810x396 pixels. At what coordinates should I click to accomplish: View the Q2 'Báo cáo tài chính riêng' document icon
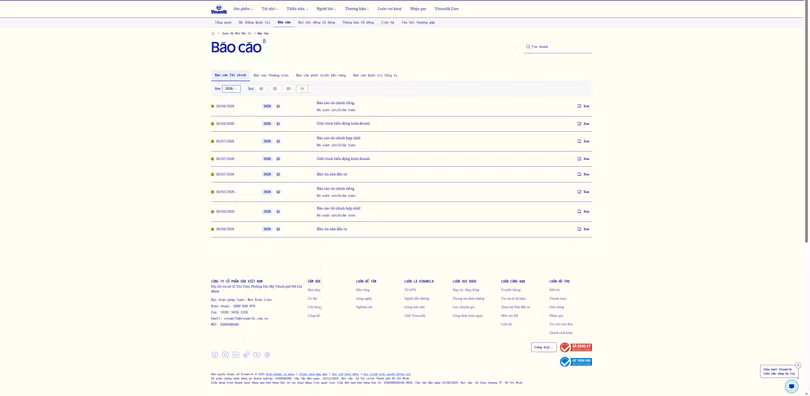coord(579,192)
